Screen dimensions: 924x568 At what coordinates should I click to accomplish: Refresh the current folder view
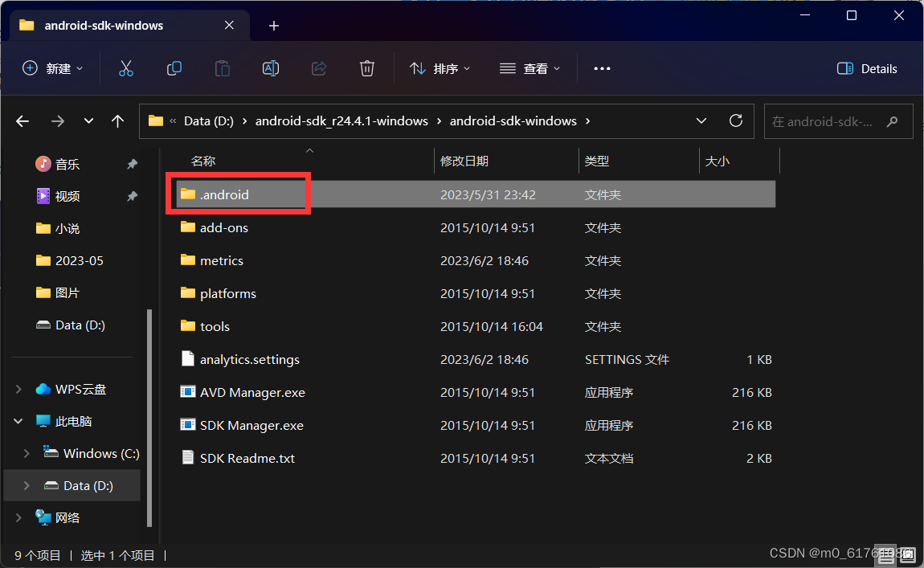(735, 121)
